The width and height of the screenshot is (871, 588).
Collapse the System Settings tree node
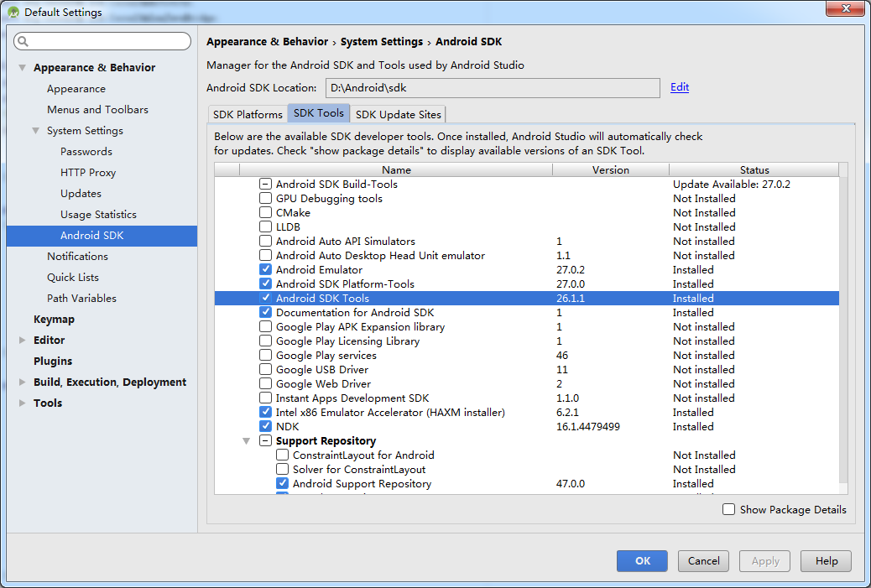[35, 131]
